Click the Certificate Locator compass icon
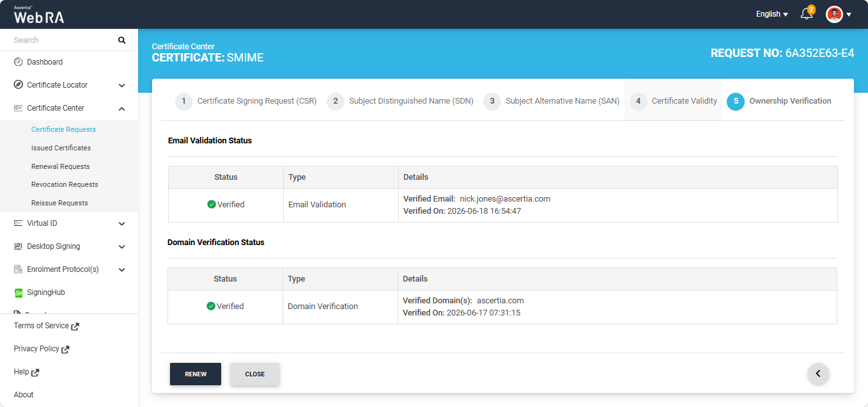Image resolution: width=868 pixels, height=407 pixels. 18,85
